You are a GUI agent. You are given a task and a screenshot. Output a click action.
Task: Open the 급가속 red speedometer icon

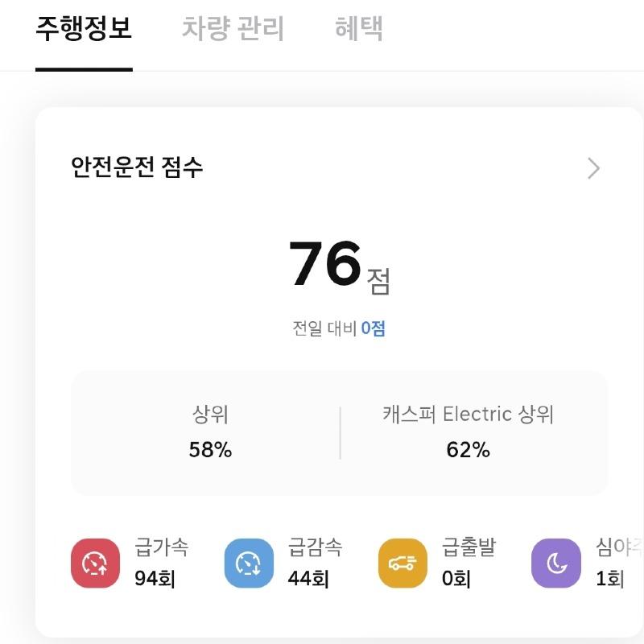[95, 563]
